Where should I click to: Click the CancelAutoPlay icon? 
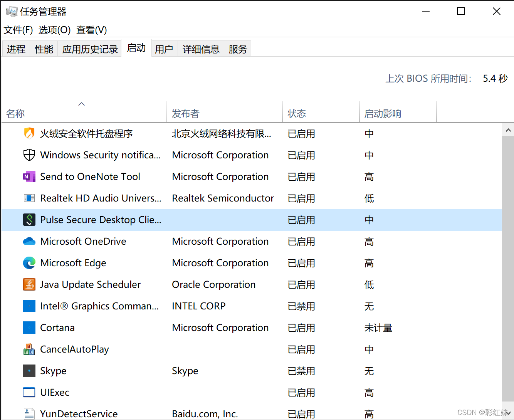point(29,349)
